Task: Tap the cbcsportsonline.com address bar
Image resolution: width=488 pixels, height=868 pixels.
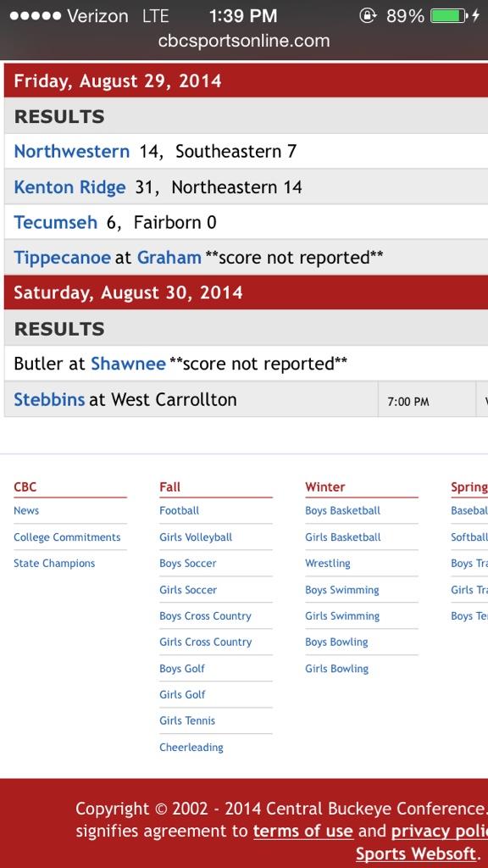Action: tap(244, 41)
